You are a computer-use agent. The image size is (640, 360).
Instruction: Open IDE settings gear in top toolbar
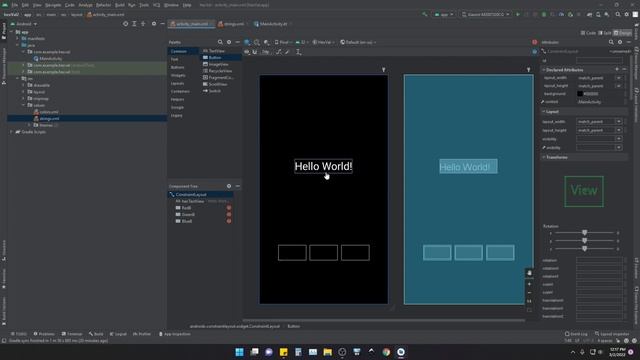tap(627, 14)
